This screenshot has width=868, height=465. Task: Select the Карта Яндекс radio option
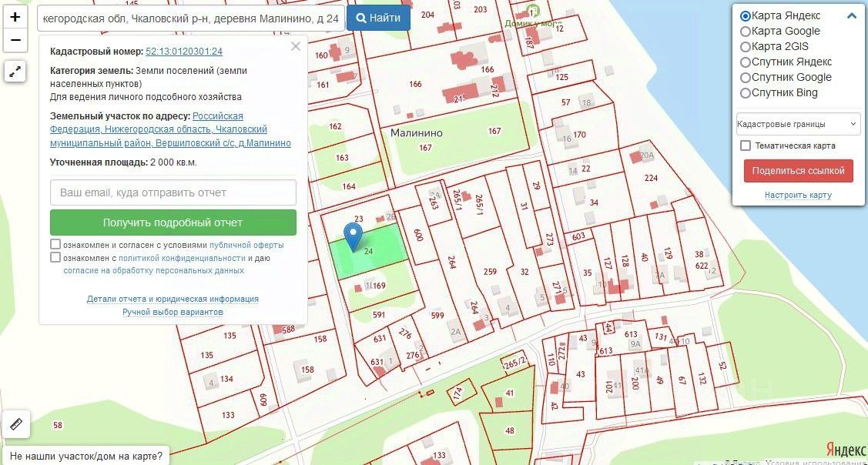(746, 16)
